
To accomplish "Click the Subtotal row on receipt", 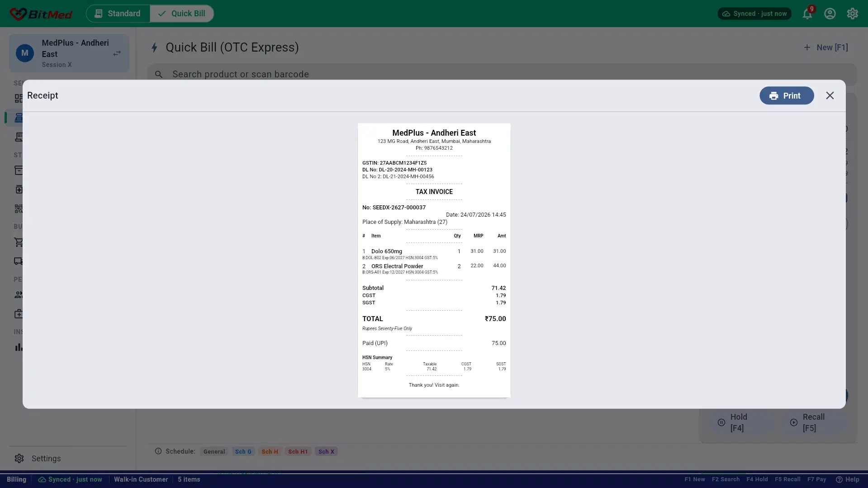I will [434, 288].
